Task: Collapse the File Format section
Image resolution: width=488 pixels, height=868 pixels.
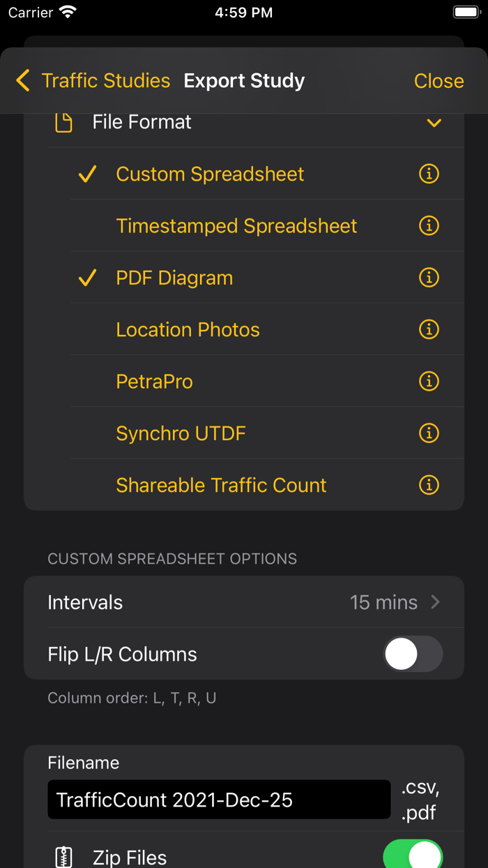Action: pos(434,122)
